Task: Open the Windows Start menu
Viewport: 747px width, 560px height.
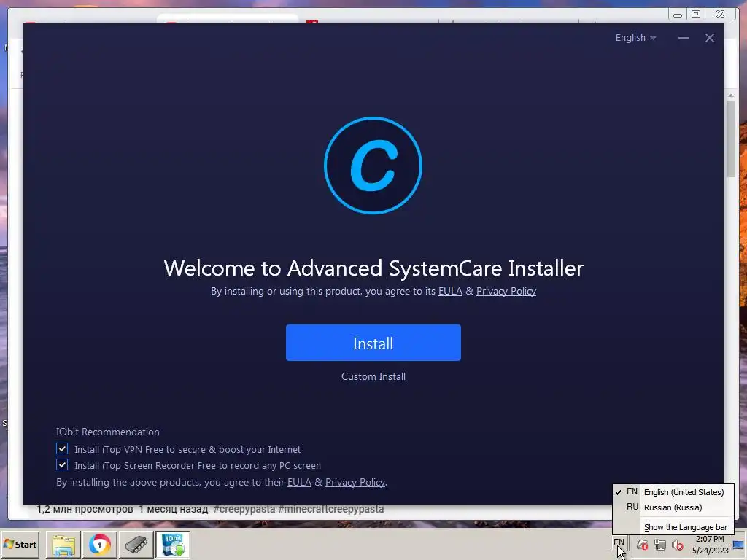Action: [20, 544]
